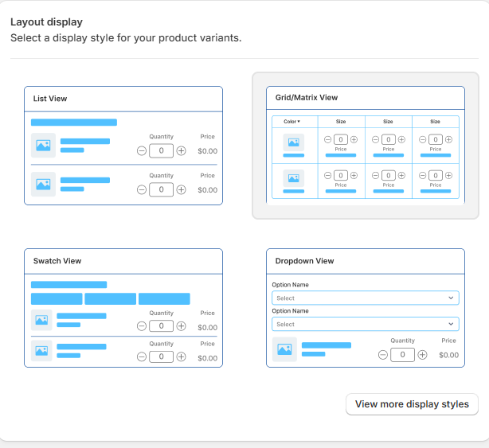Click third blue swatch in Swatch View

click(164, 298)
